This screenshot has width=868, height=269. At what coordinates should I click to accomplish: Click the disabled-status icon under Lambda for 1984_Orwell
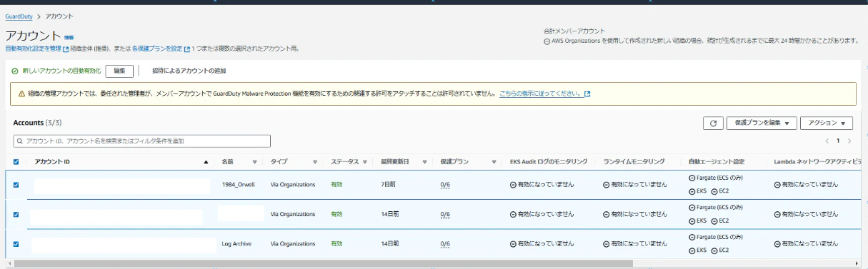tap(777, 184)
